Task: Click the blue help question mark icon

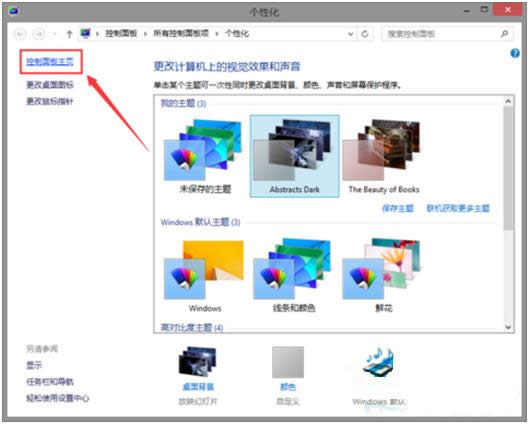Action: coord(515,53)
